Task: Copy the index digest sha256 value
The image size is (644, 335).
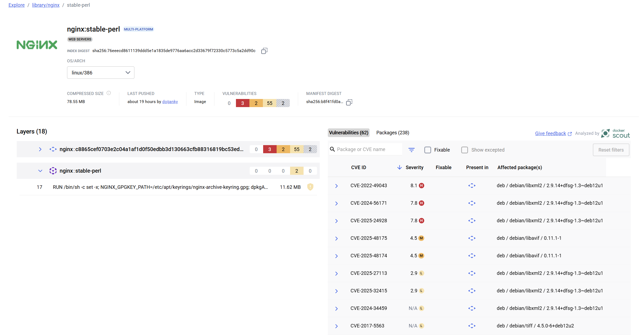Action: click(x=264, y=51)
